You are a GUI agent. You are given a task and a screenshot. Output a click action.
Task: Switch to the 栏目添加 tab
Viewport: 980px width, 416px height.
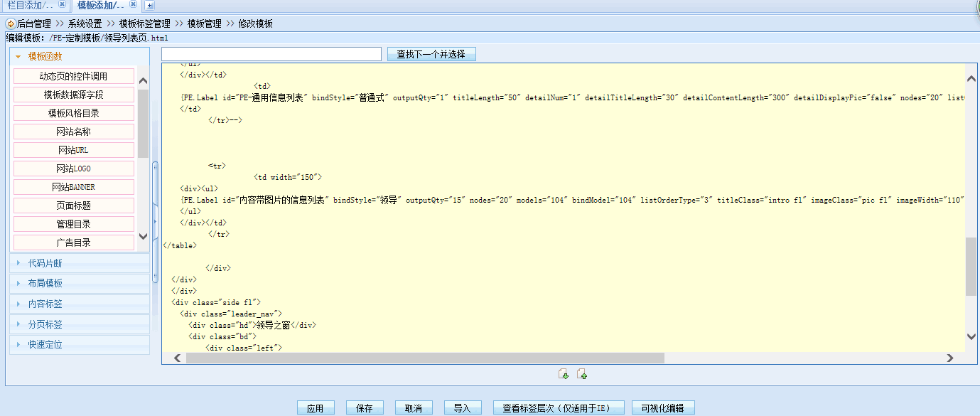click(x=28, y=5)
